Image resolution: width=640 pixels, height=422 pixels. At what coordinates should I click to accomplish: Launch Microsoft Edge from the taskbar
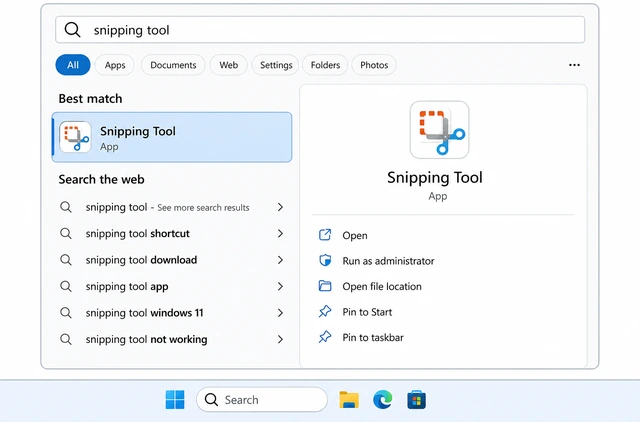click(383, 400)
